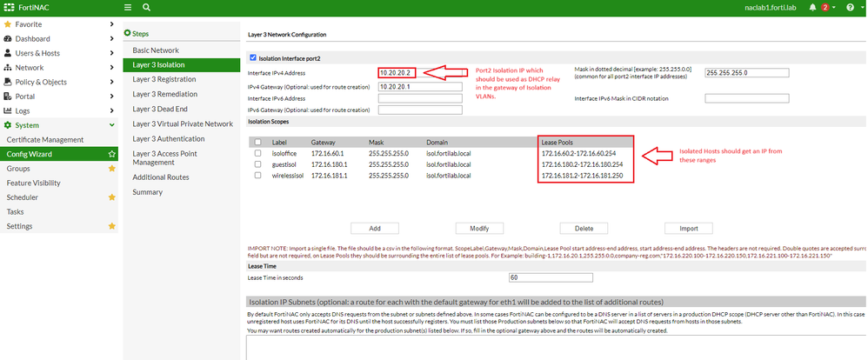Open the Additional Routes step
The height and width of the screenshot is (360, 868).
162,177
